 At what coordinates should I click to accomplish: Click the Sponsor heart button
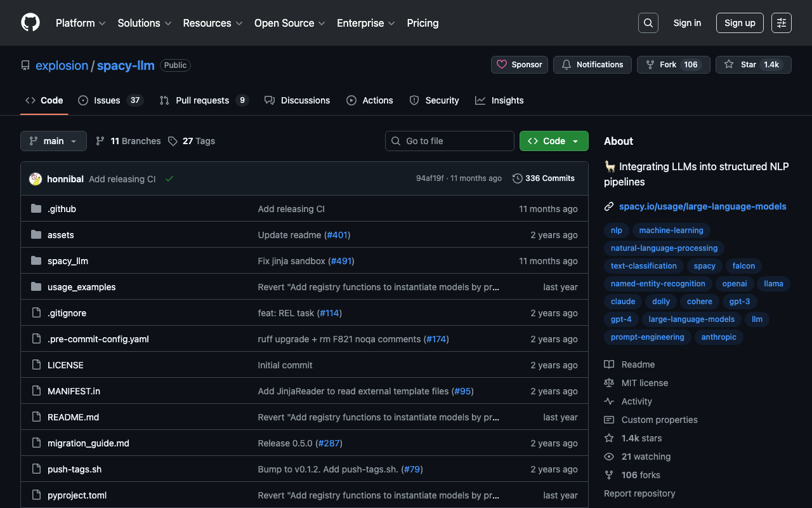(520, 65)
